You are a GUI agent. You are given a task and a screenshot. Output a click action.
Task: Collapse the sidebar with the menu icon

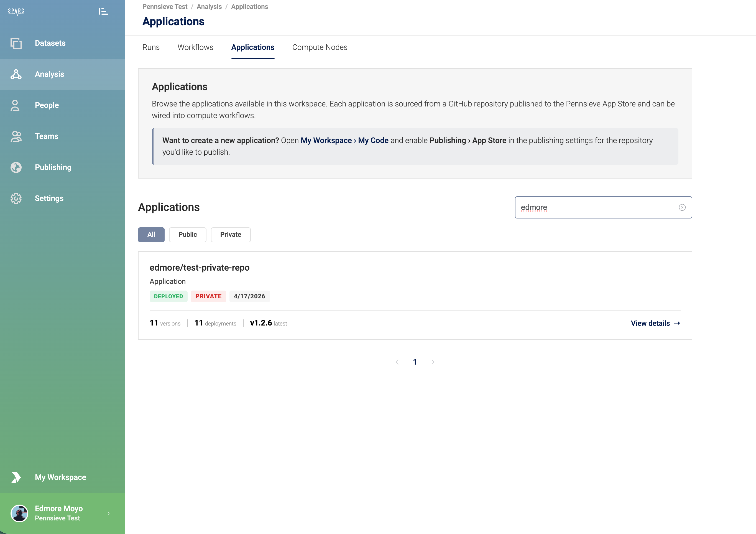pos(103,12)
